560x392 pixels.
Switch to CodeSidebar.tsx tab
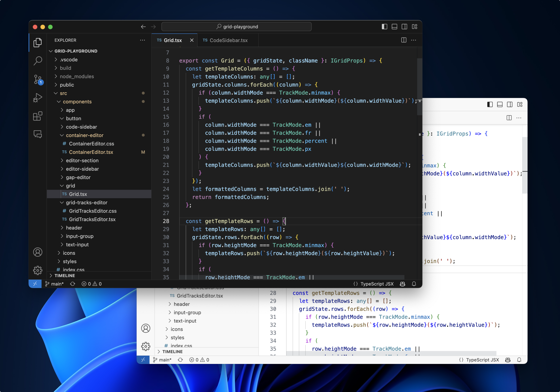228,40
